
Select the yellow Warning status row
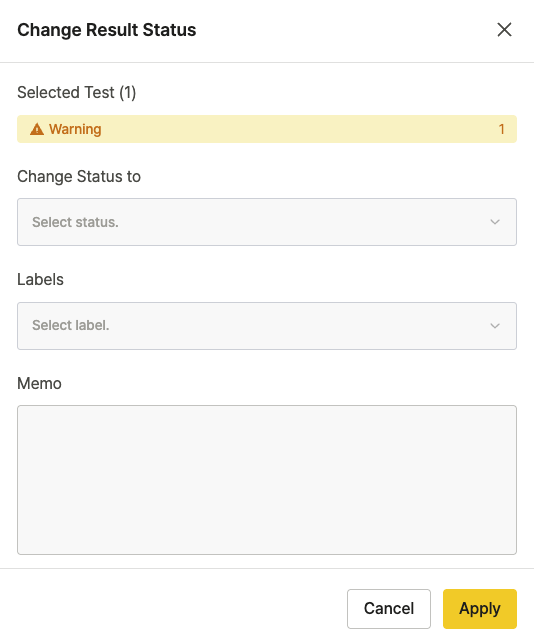pos(267,129)
